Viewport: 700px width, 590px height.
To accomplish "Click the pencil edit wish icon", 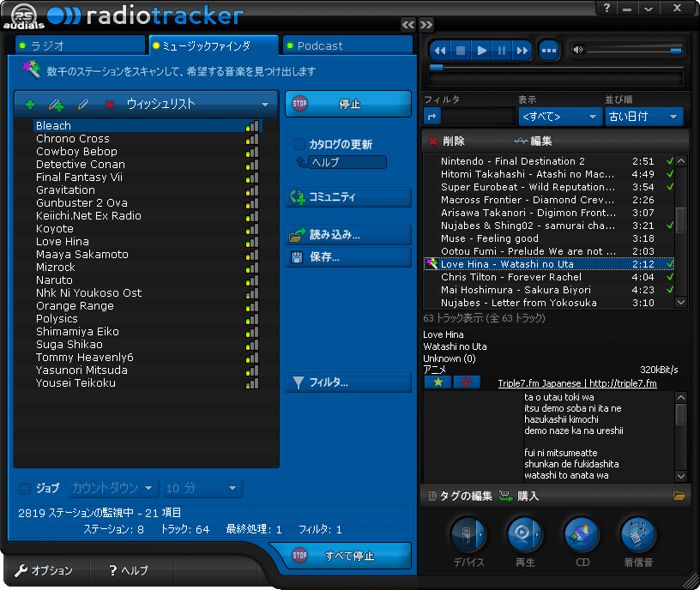I will pyautogui.click(x=82, y=104).
